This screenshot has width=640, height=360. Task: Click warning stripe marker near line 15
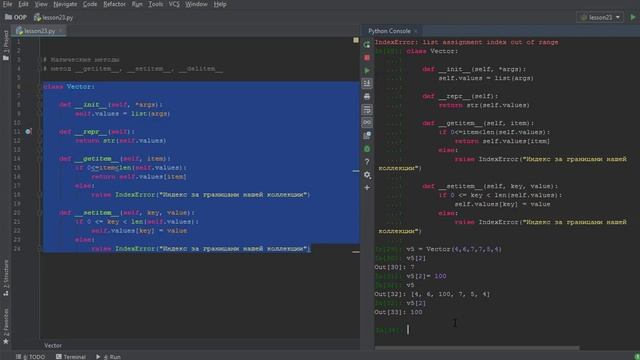tap(356, 171)
